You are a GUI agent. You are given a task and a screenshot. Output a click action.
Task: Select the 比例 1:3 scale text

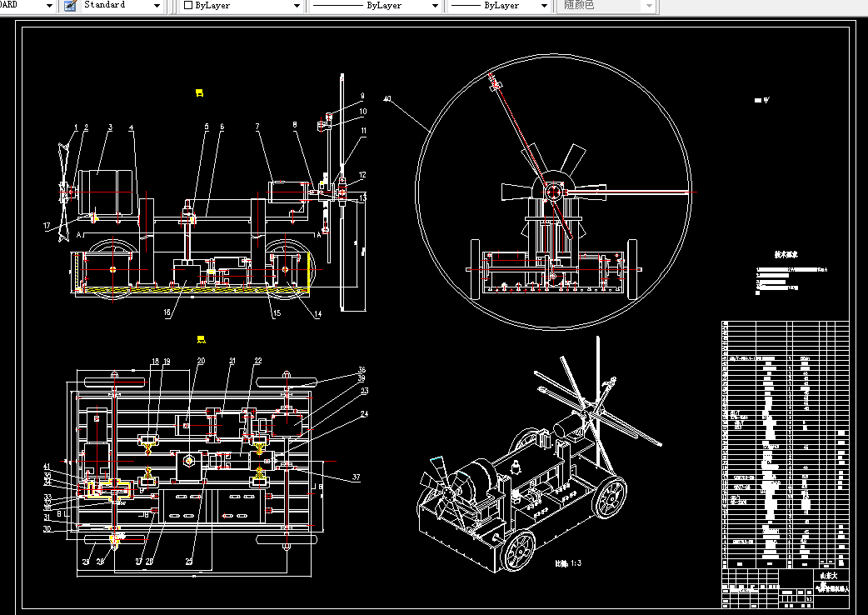(568, 563)
